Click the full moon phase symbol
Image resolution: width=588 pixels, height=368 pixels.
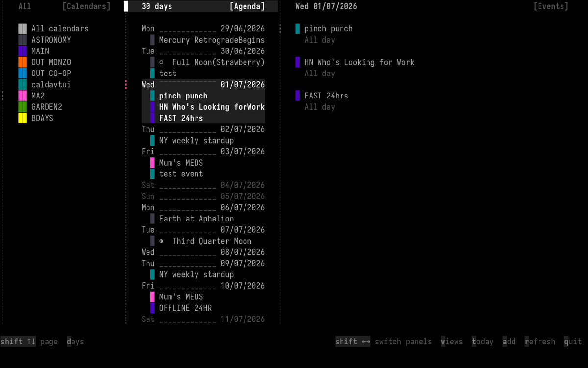point(161,62)
